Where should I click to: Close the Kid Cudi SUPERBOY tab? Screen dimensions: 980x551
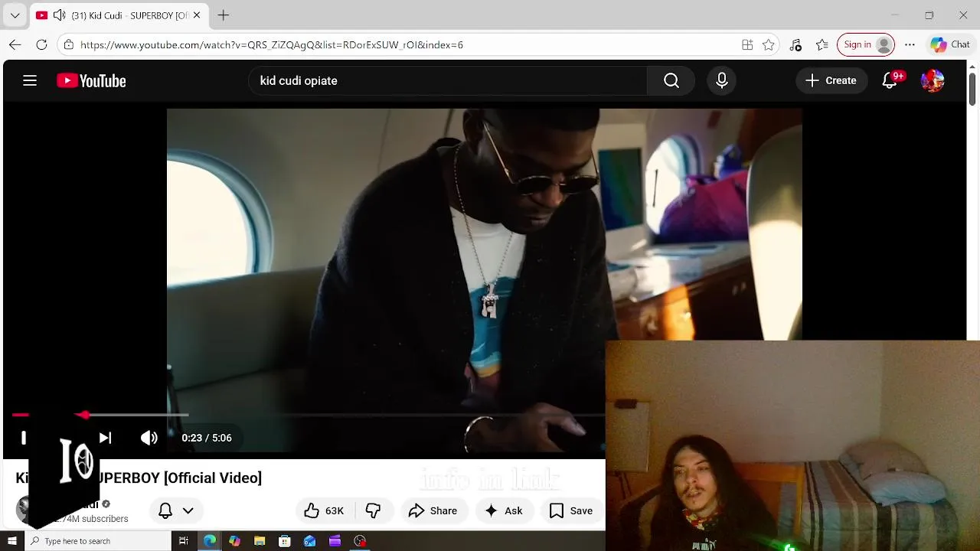pos(197,15)
